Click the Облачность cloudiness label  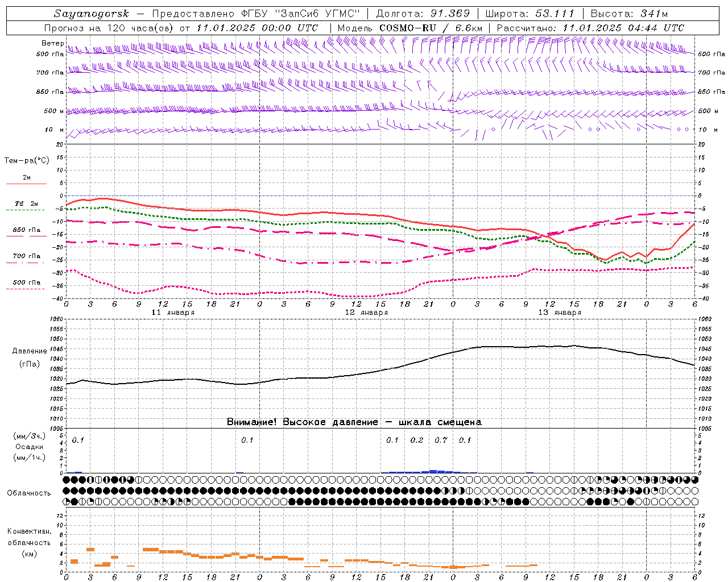pos(29,493)
